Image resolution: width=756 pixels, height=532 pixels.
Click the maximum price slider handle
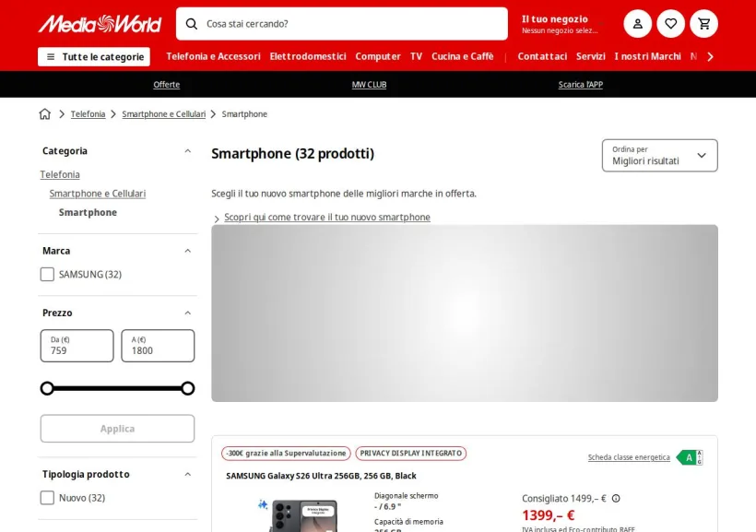click(188, 388)
